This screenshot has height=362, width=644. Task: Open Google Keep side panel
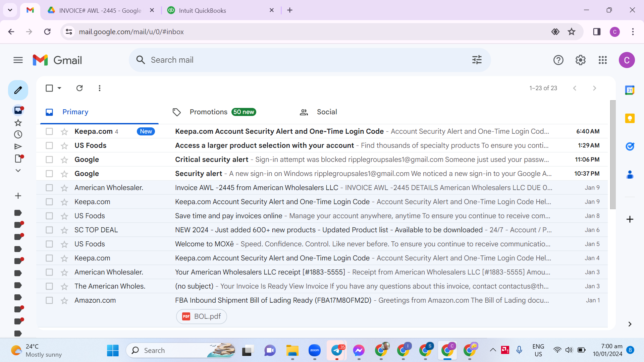630,118
